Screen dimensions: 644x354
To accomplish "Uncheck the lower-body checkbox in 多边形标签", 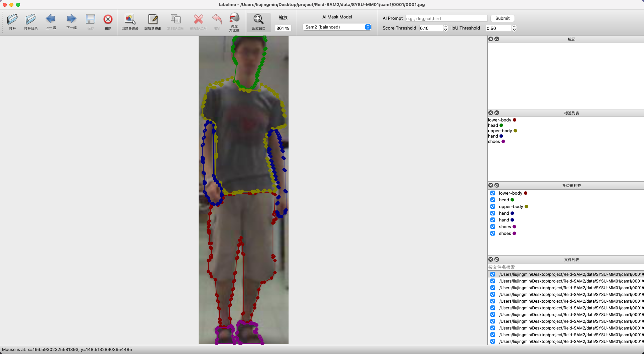I will pos(493,193).
